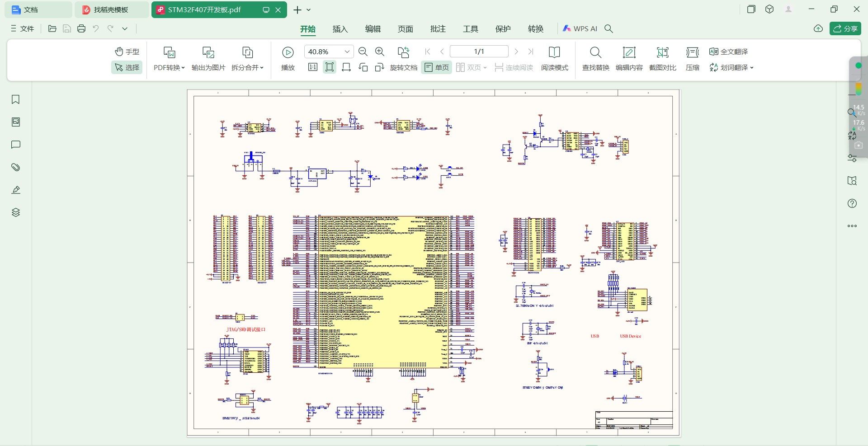Open the bookmark panel in left sidebar
The image size is (868, 446).
pos(16,99)
